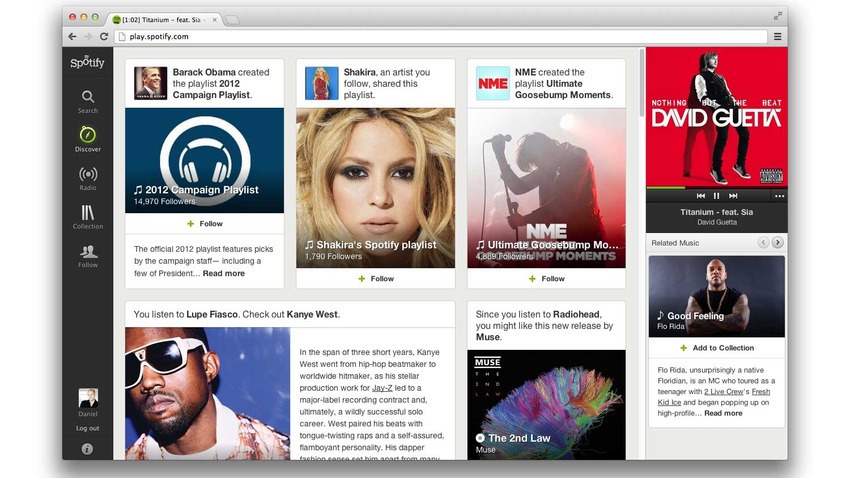Click the page vertical scrollbar

point(642,82)
